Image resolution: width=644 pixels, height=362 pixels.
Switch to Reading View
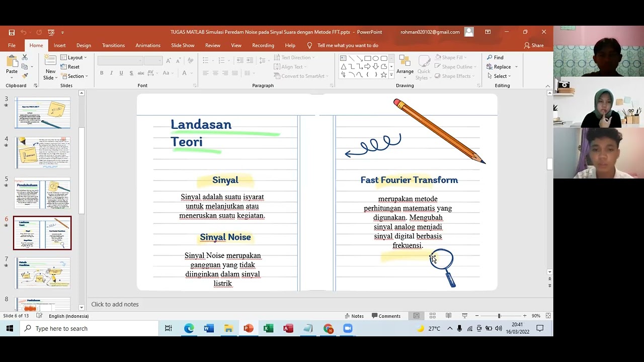[x=448, y=316]
